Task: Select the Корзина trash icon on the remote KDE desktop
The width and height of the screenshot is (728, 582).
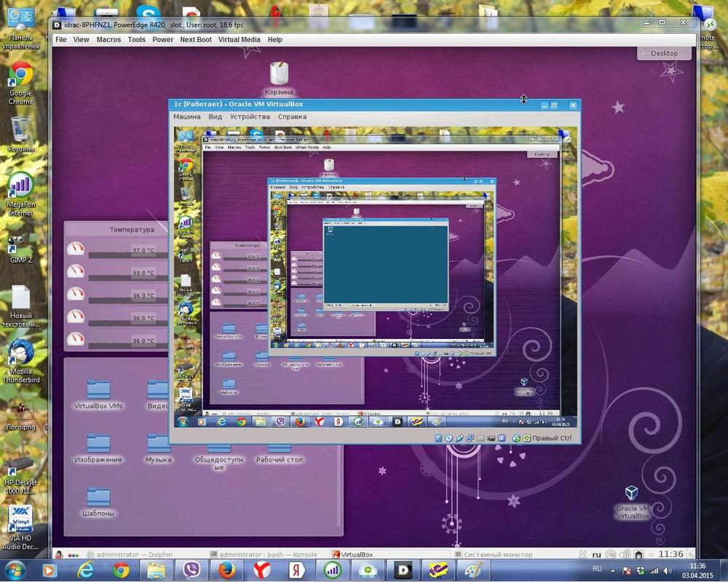Action: (279, 79)
